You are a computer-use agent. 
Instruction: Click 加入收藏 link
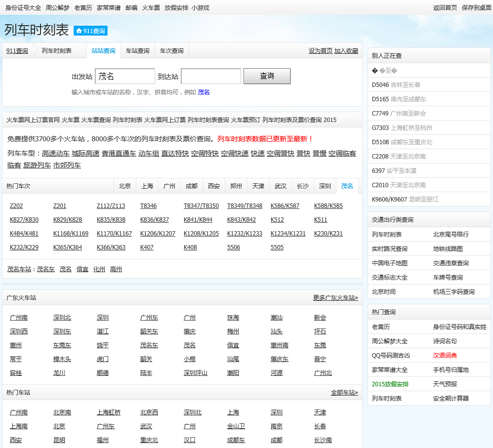(346, 51)
